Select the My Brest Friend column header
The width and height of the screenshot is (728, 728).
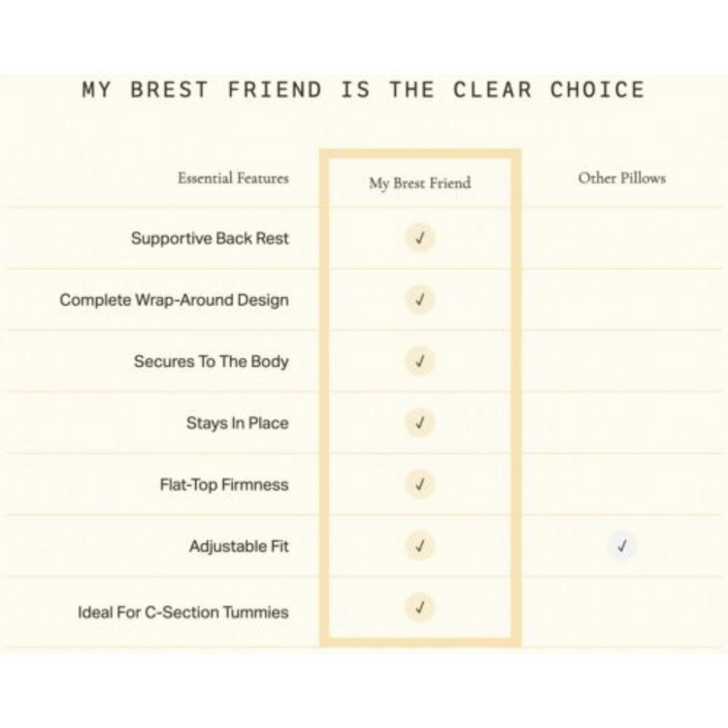(x=419, y=182)
